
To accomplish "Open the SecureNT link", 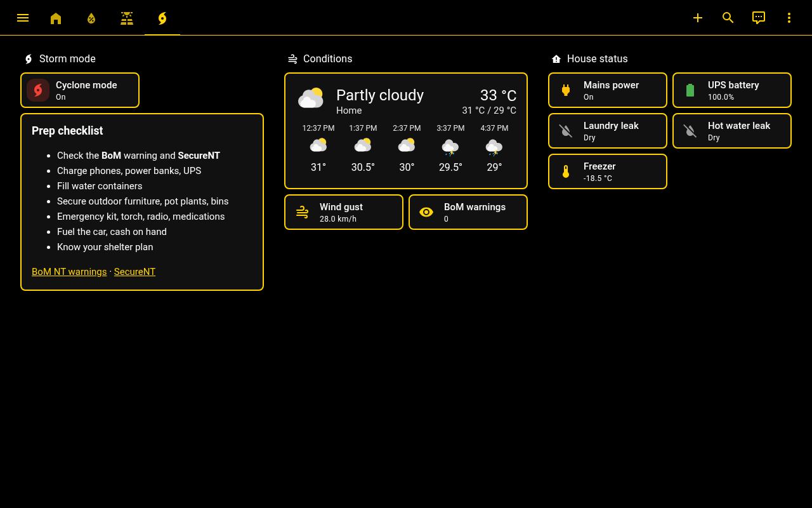I will [134, 272].
